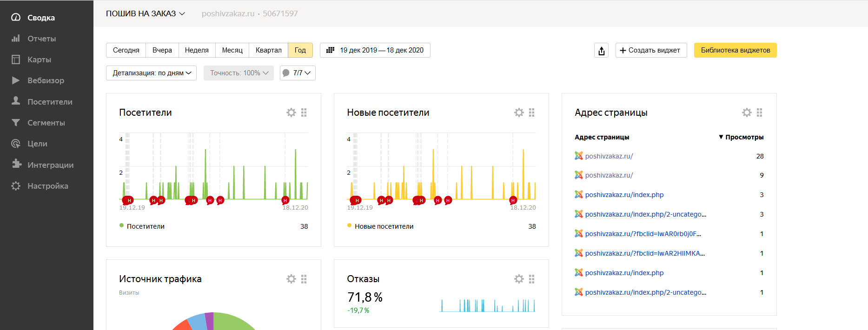Open the Сводка dashboard section
This screenshot has height=330, width=868.
[41, 18]
